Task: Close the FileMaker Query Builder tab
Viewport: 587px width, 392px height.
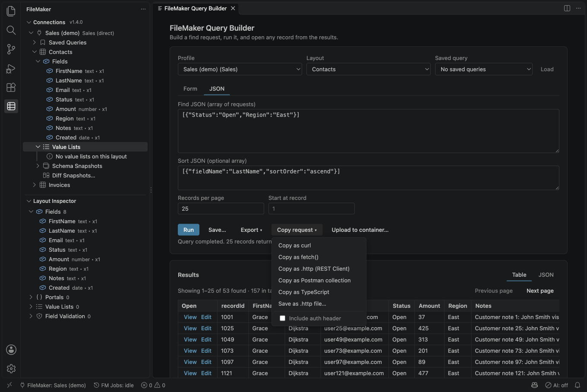Action: coord(233,8)
